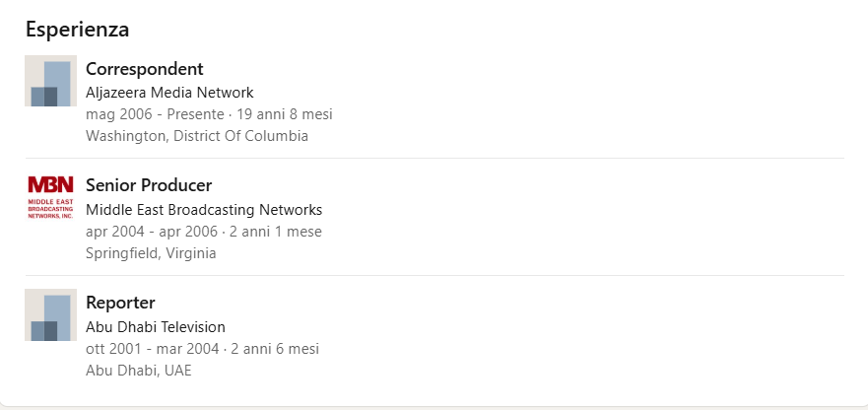This screenshot has height=410, width=868.
Task: Click the Aljazeera Media Network placeholder logo
Action: point(50,81)
